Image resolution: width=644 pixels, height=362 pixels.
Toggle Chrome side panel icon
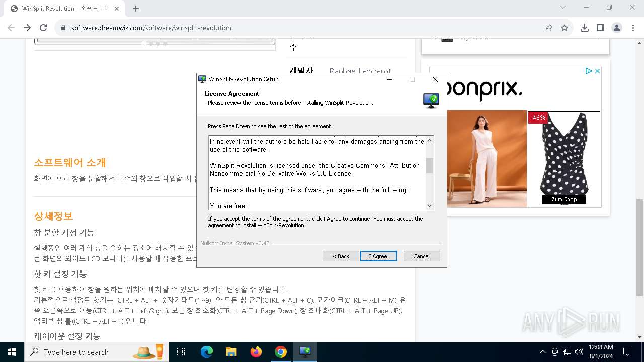[x=601, y=28]
